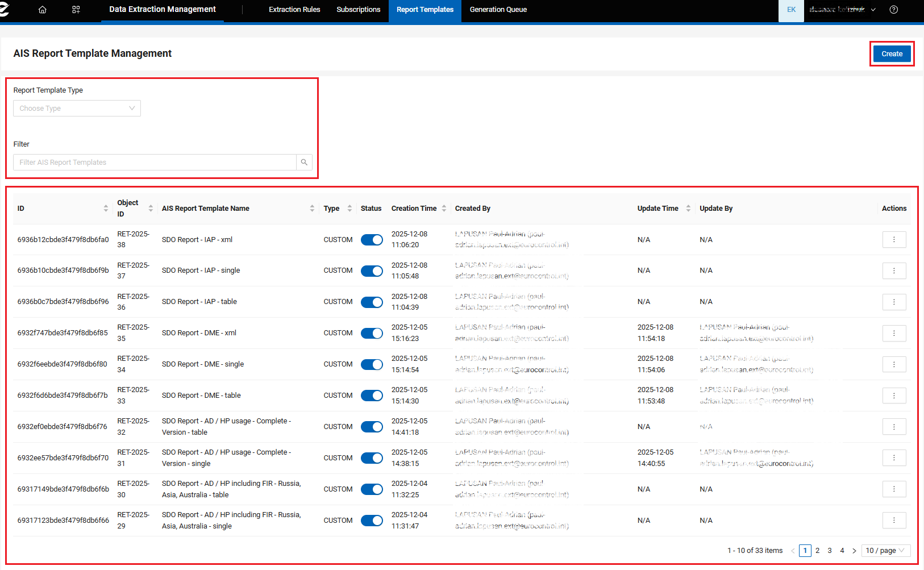
Task: Expand the user account menu chevron
Action: tap(873, 10)
